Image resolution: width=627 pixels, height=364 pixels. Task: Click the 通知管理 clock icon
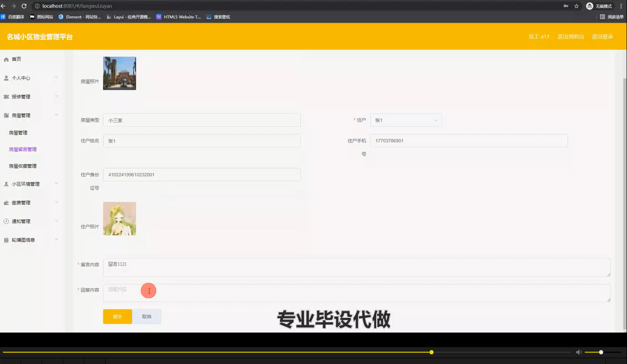point(6,221)
